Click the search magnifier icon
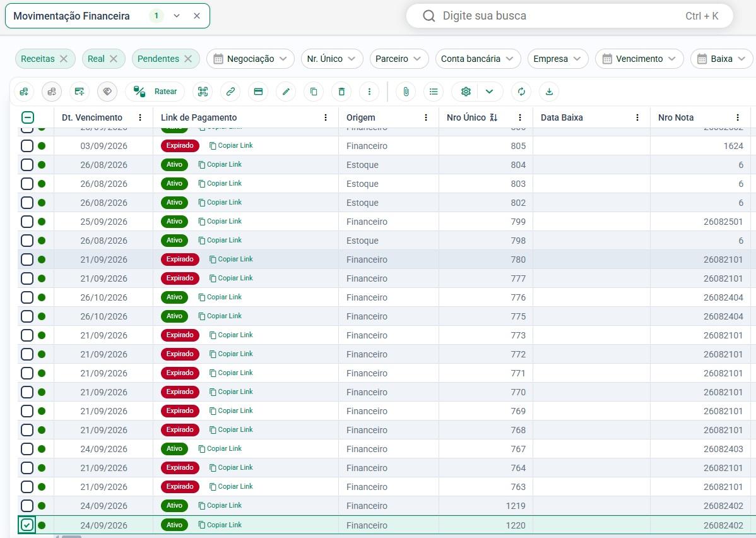 (x=428, y=16)
